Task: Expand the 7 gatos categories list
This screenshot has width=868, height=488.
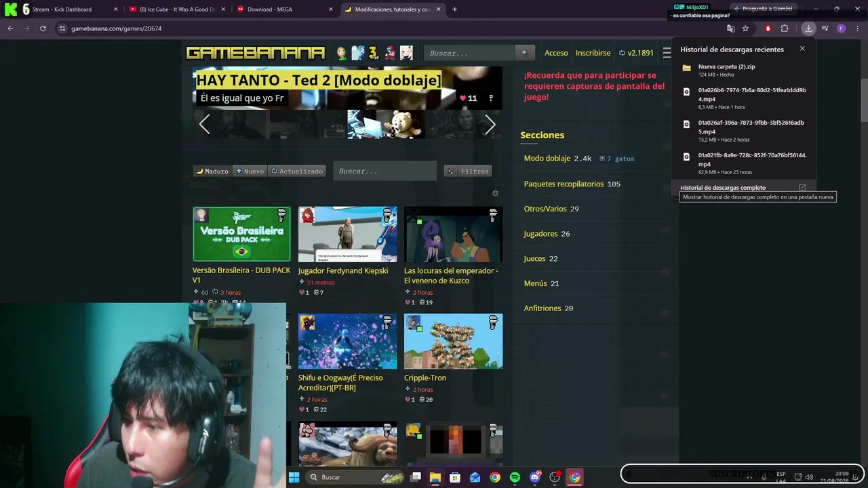Action: pyautogui.click(x=617, y=159)
